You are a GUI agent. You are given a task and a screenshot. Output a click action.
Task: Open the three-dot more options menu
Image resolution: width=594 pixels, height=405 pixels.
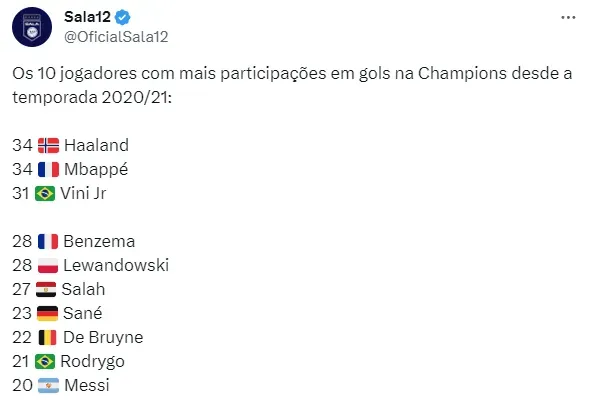click(x=568, y=17)
